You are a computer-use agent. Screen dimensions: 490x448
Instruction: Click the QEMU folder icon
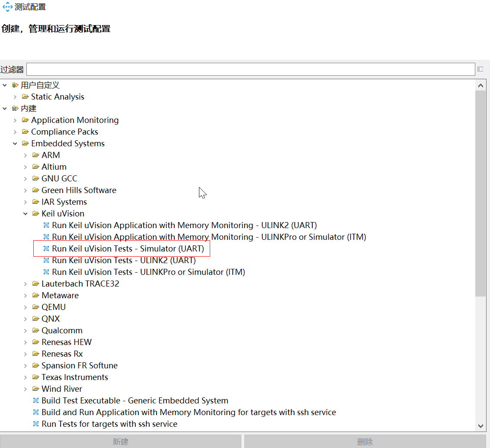(36, 307)
